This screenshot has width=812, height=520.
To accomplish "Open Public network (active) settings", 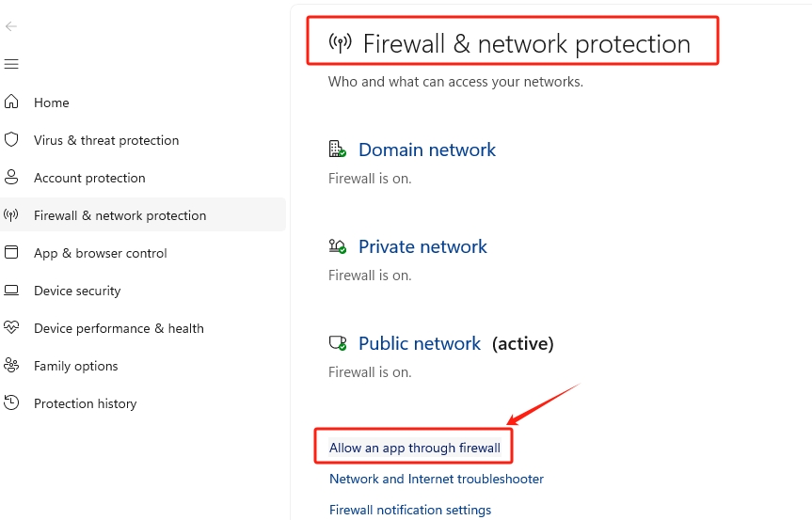I will [420, 343].
